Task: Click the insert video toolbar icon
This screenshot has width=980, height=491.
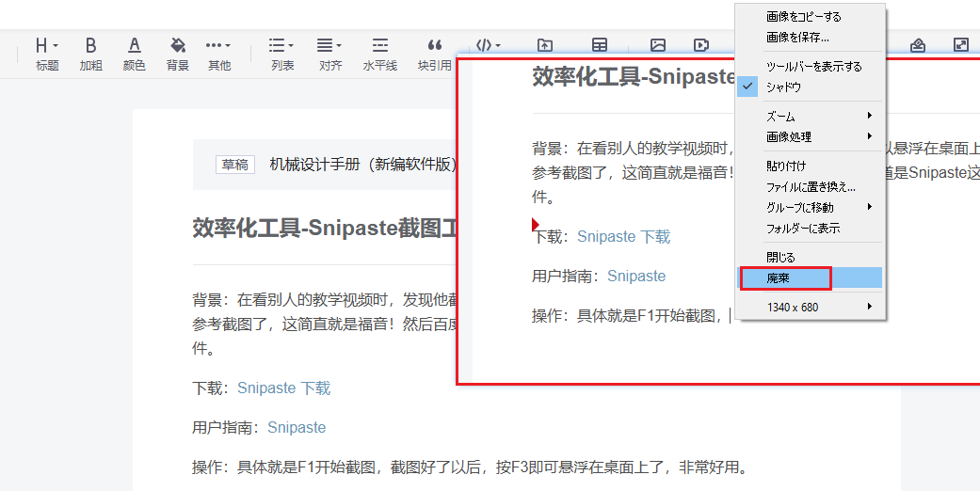Action: click(x=701, y=45)
